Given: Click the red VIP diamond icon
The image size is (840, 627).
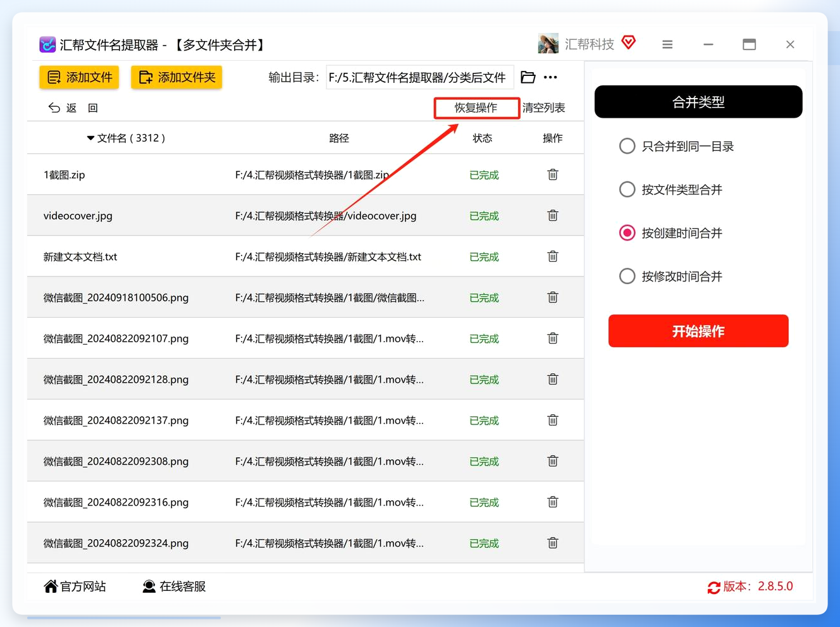Looking at the screenshot, I should tap(628, 42).
